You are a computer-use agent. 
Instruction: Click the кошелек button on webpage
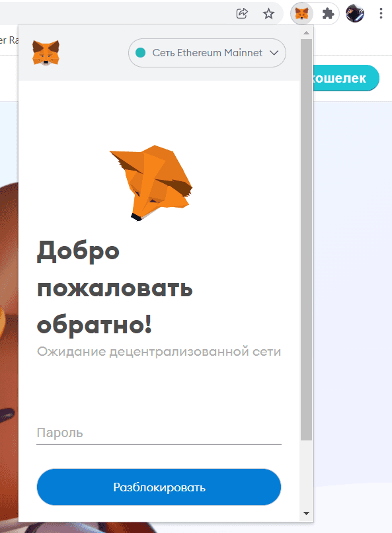point(346,78)
